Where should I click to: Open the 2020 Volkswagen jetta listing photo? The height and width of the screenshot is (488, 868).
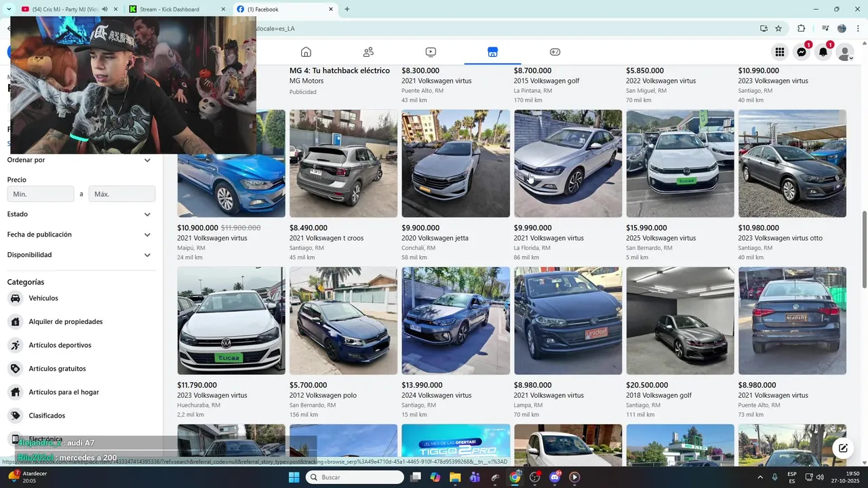(456, 163)
